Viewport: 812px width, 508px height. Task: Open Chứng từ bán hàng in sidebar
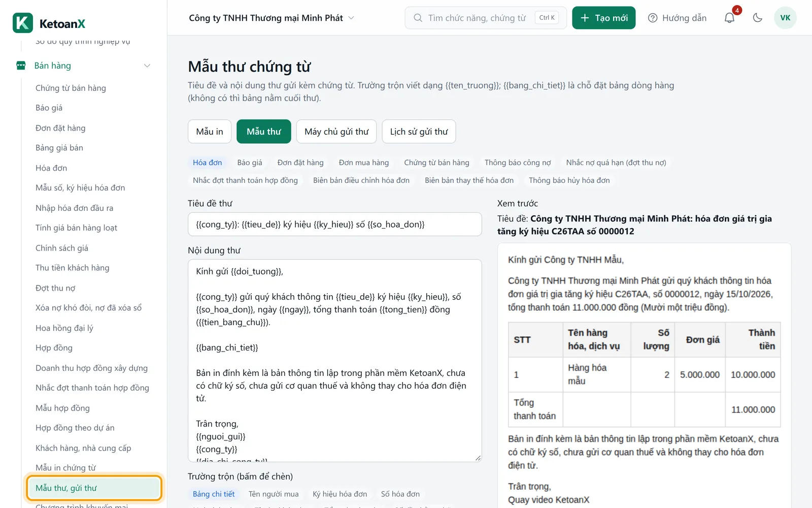(71, 88)
